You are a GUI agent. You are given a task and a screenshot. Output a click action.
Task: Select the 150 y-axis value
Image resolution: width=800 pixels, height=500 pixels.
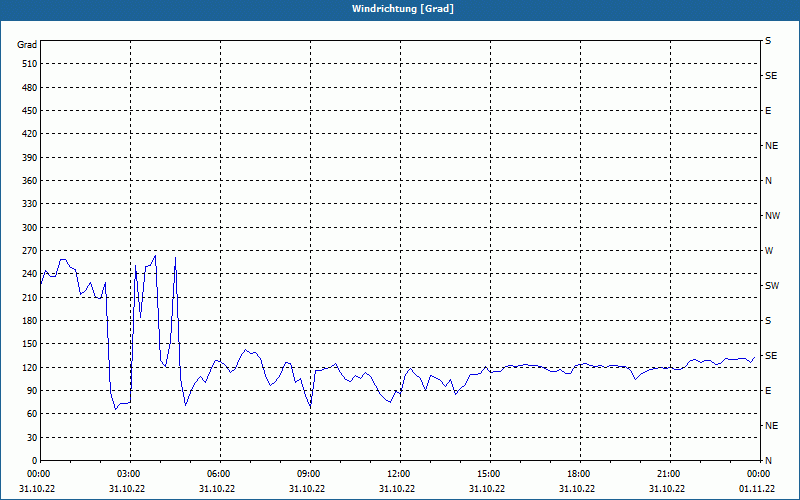pos(29,344)
